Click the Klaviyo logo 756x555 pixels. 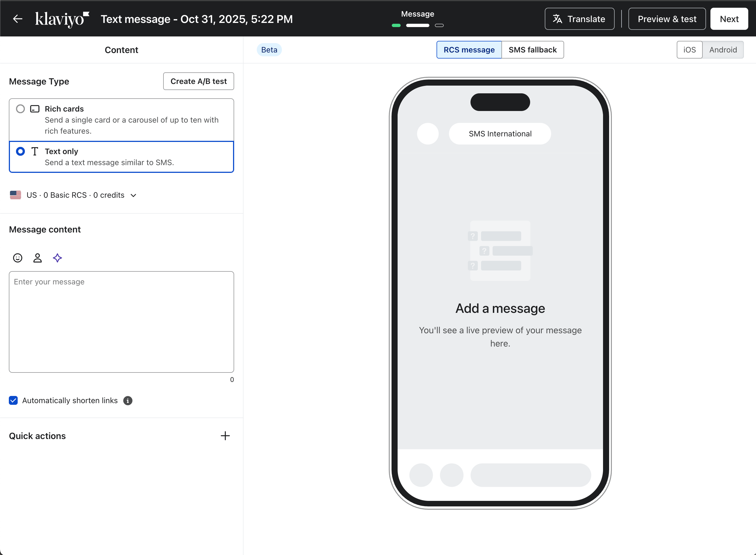point(62,19)
